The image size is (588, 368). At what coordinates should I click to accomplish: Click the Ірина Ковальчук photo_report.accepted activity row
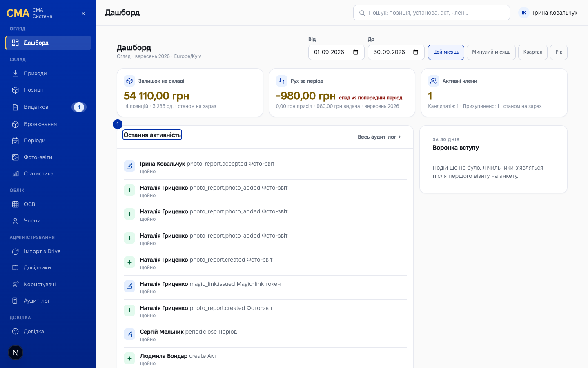tap(265, 167)
